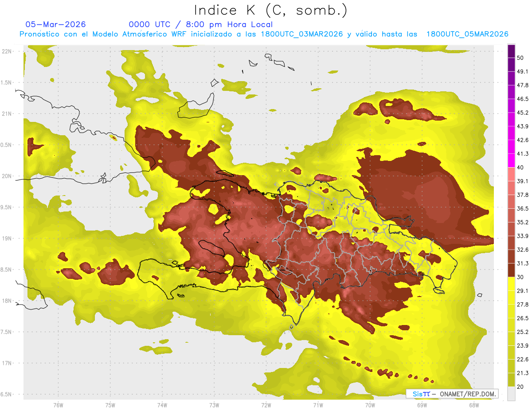Click the "76W" longitude label

click(x=58, y=405)
